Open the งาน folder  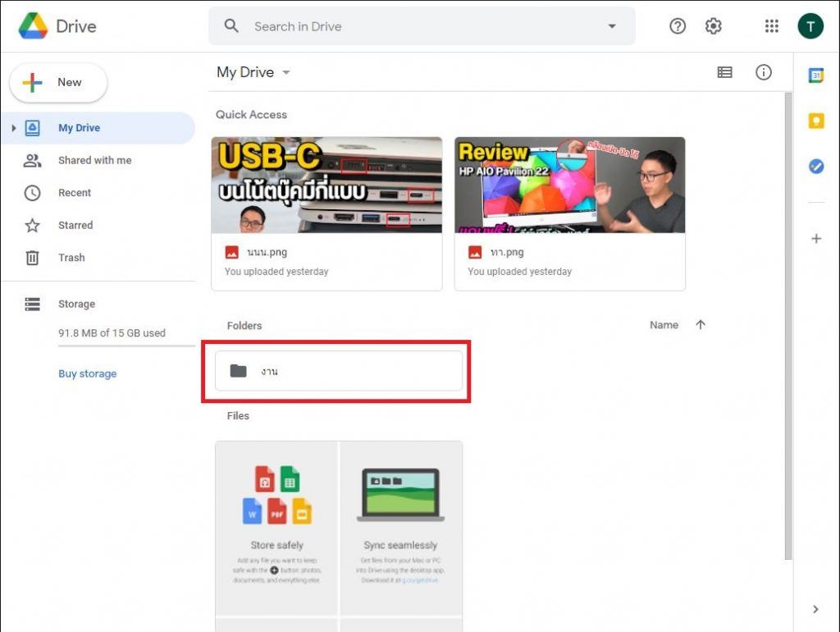pyautogui.click(x=337, y=370)
